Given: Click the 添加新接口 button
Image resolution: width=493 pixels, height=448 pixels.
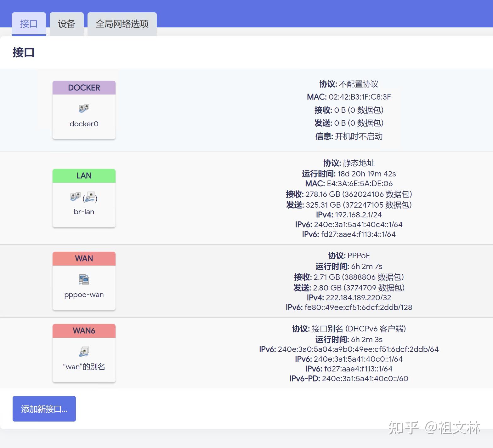Looking at the screenshot, I should (x=44, y=409).
